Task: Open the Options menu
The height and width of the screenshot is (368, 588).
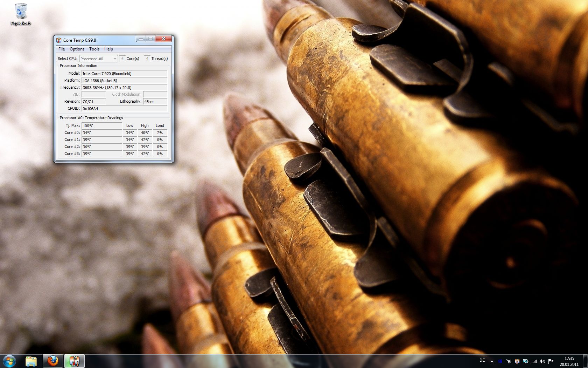Action: tap(77, 49)
